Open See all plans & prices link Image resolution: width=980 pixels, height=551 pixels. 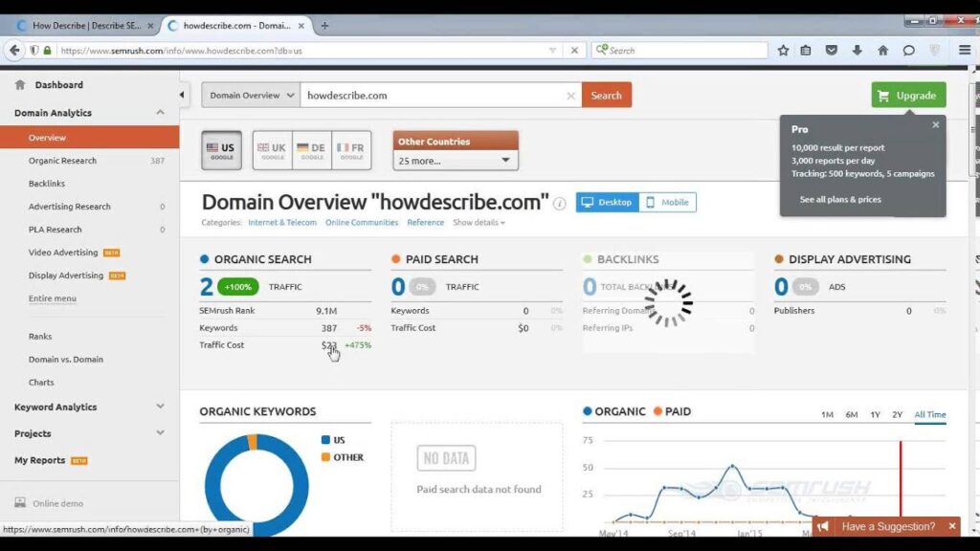[840, 199]
